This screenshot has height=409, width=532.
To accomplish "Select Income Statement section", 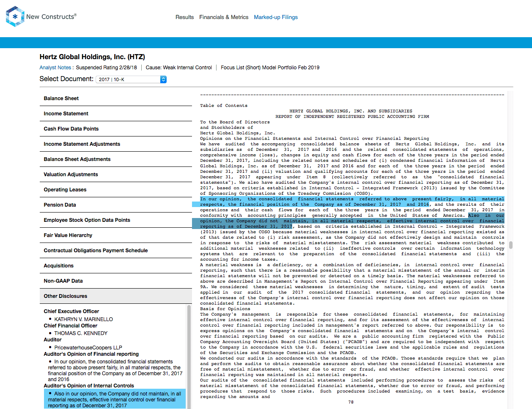I will tap(115, 114).
